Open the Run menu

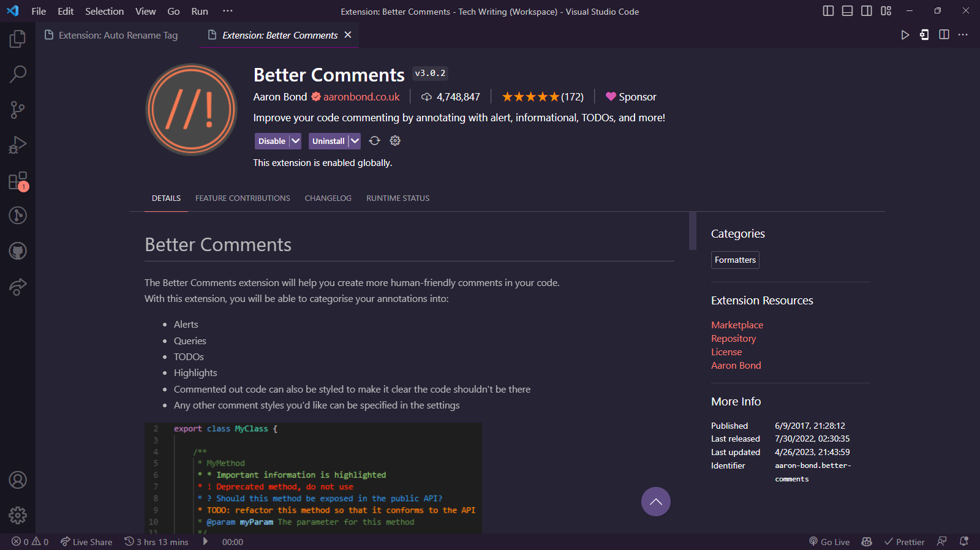pos(200,11)
